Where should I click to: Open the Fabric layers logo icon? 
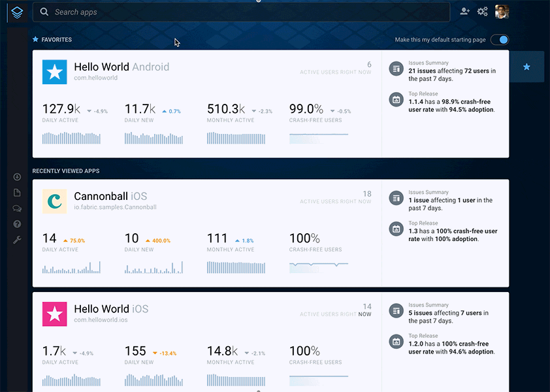click(17, 12)
